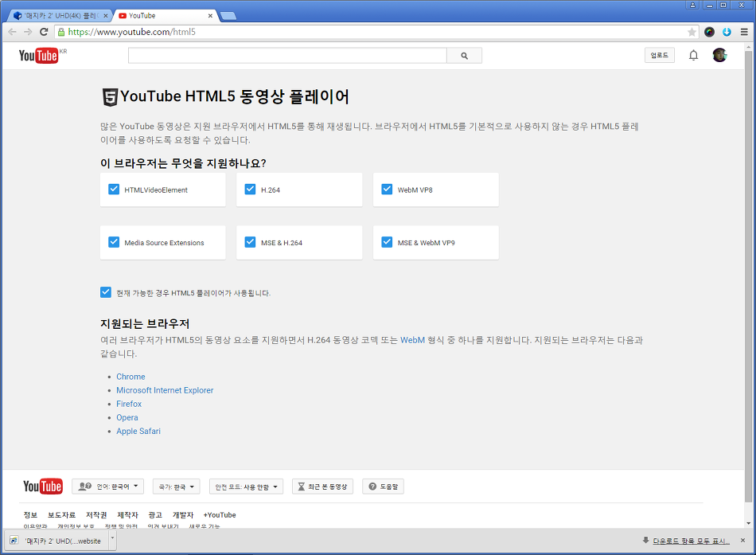Image resolution: width=756 pixels, height=555 pixels.
Task: Open the safety mode (안전 모드) dropdown
Action: coord(246,487)
